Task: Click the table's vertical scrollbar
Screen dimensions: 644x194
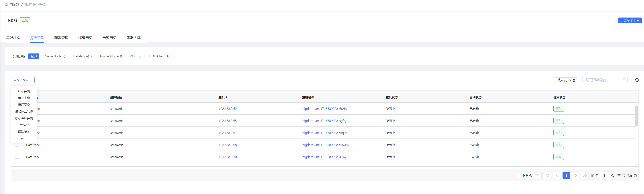Action: (637, 116)
